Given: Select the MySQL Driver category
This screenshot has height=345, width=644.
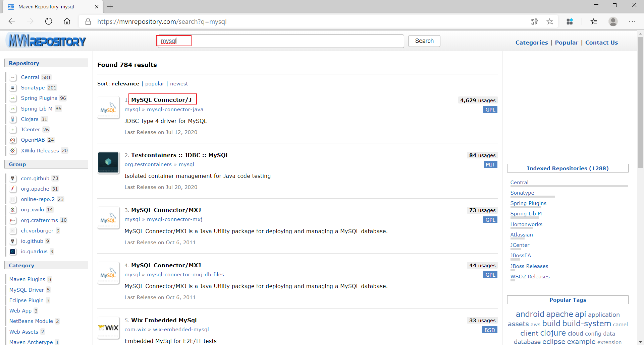Looking at the screenshot, I should (26, 290).
